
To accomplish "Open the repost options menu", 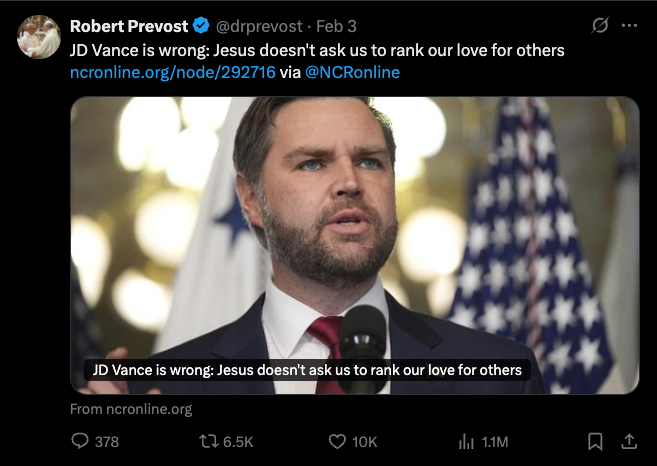I will pos(209,441).
